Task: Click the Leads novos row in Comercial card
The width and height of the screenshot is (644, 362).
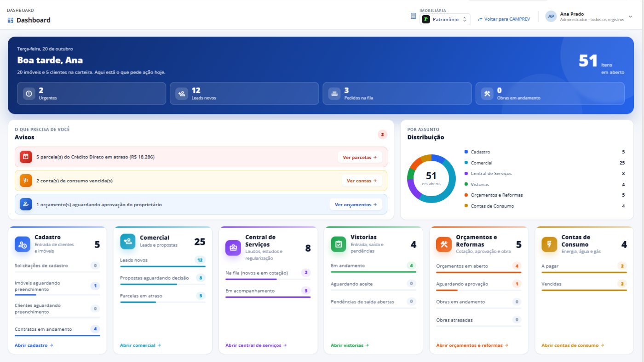Action: click(x=163, y=261)
